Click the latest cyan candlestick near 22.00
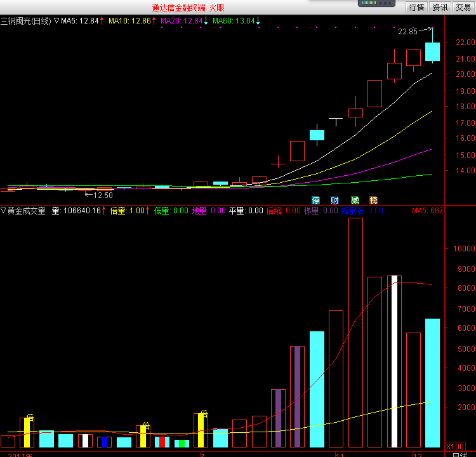Screen dimensions: 476x457 pos(432,51)
